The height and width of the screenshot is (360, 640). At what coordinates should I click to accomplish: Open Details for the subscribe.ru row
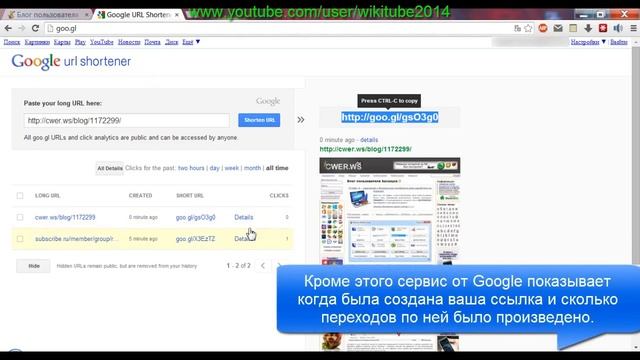(243, 239)
